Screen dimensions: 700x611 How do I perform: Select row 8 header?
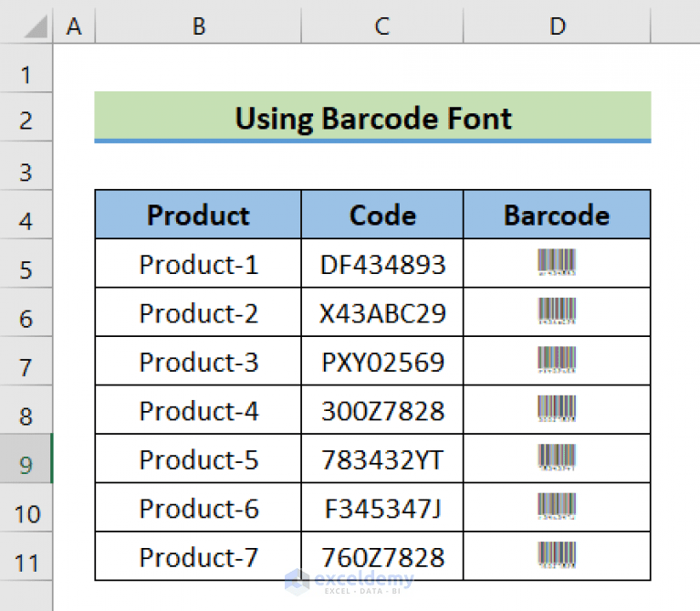tap(26, 409)
